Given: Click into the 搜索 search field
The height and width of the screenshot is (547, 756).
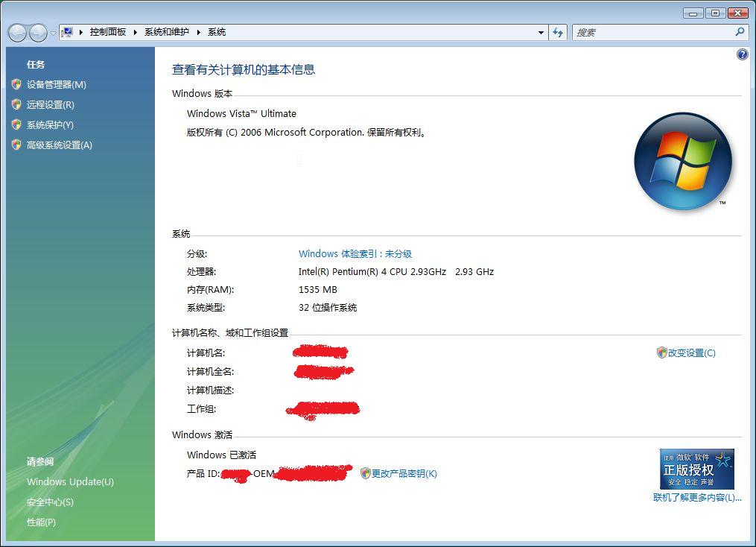Looking at the screenshot, I should pos(652,33).
